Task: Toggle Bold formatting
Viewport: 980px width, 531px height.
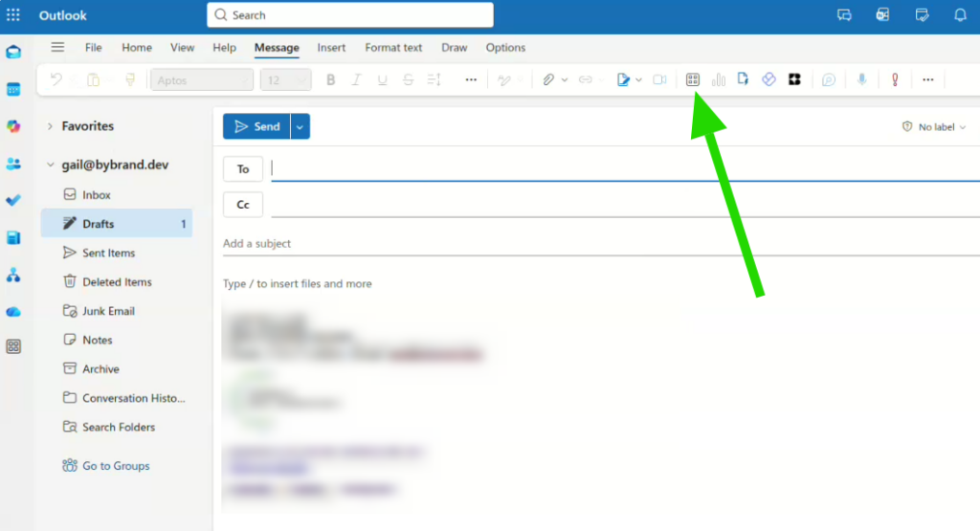Action: click(330, 80)
